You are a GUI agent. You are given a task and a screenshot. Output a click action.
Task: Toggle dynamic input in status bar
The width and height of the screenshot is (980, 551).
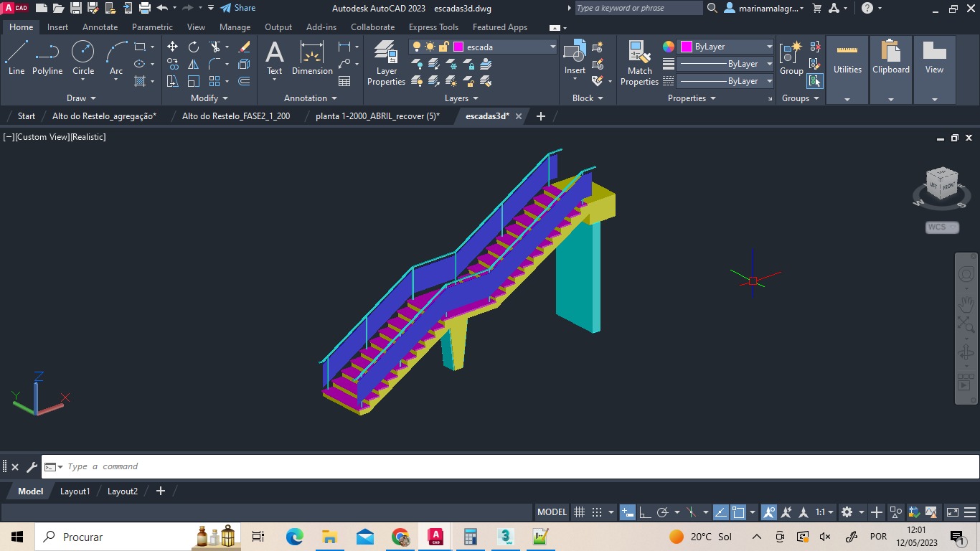tap(628, 512)
